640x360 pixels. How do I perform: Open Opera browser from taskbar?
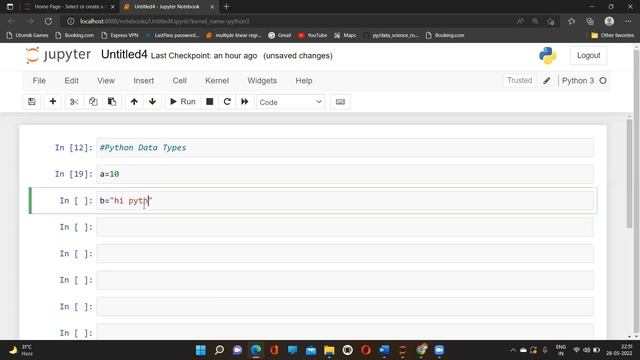pos(366,350)
